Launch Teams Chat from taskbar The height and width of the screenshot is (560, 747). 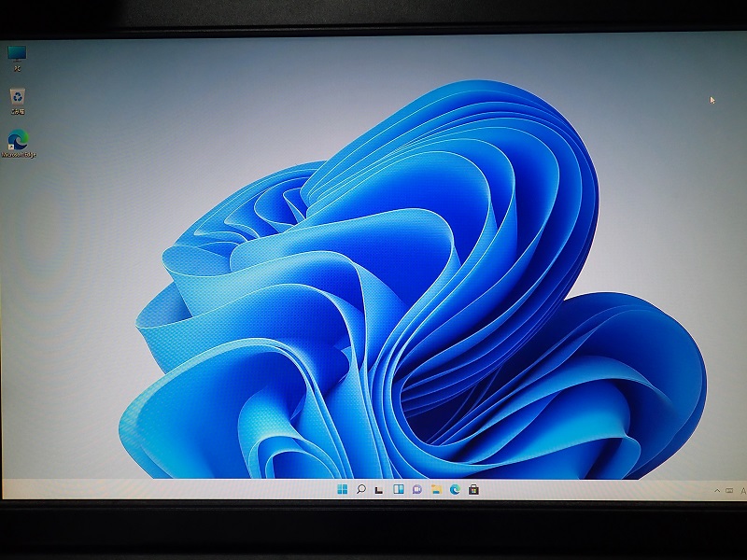pyautogui.click(x=416, y=489)
